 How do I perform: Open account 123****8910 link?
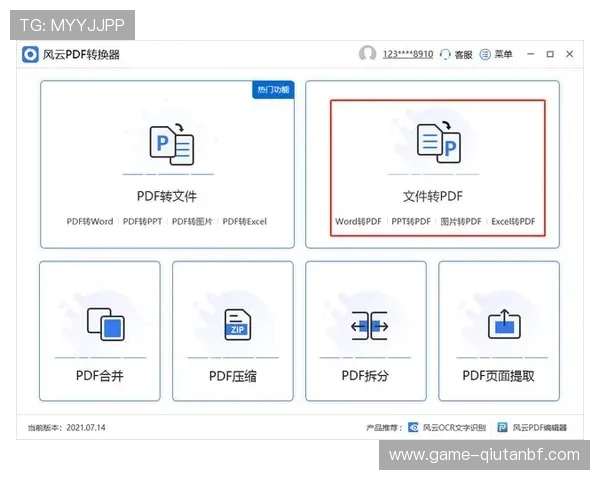click(x=408, y=54)
